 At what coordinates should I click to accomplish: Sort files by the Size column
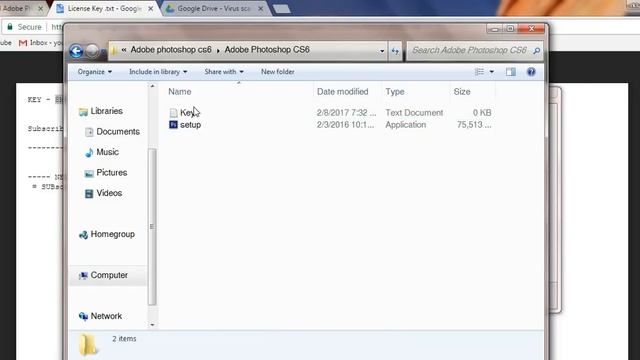pyautogui.click(x=462, y=92)
